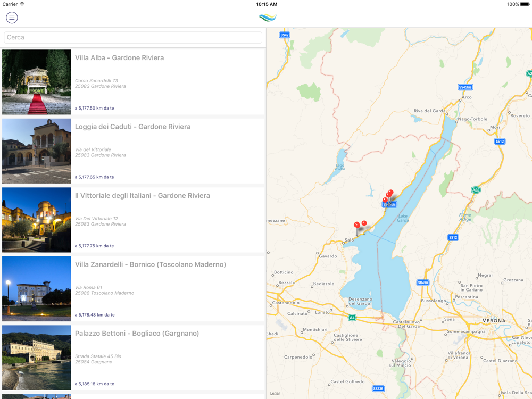Screen dimensions: 532x399
Task: Tap the SS45bis shield near Arco
Action: click(465, 87)
